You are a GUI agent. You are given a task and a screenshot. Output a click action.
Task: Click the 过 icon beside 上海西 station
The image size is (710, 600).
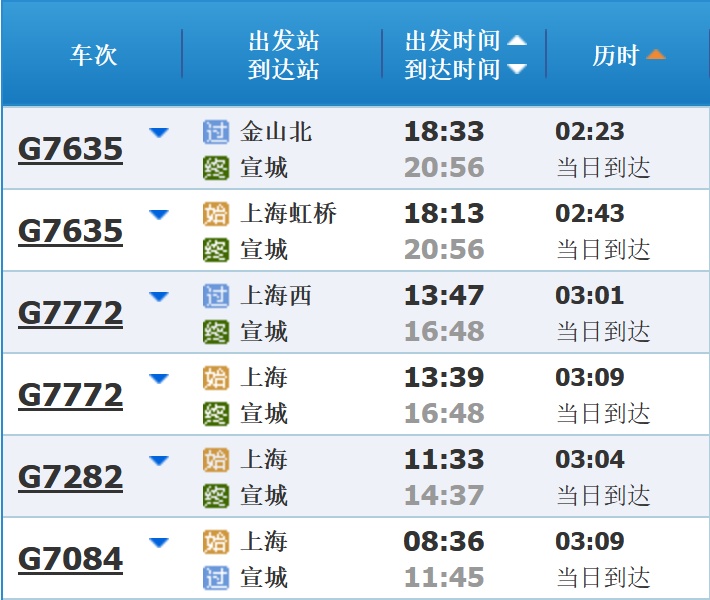click(x=215, y=296)
